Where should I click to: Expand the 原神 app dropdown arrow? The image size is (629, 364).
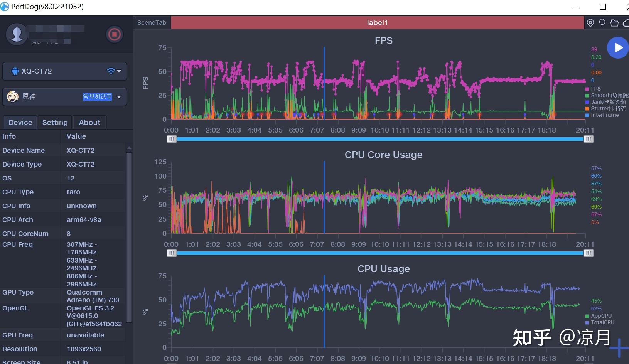click(119, 97)
